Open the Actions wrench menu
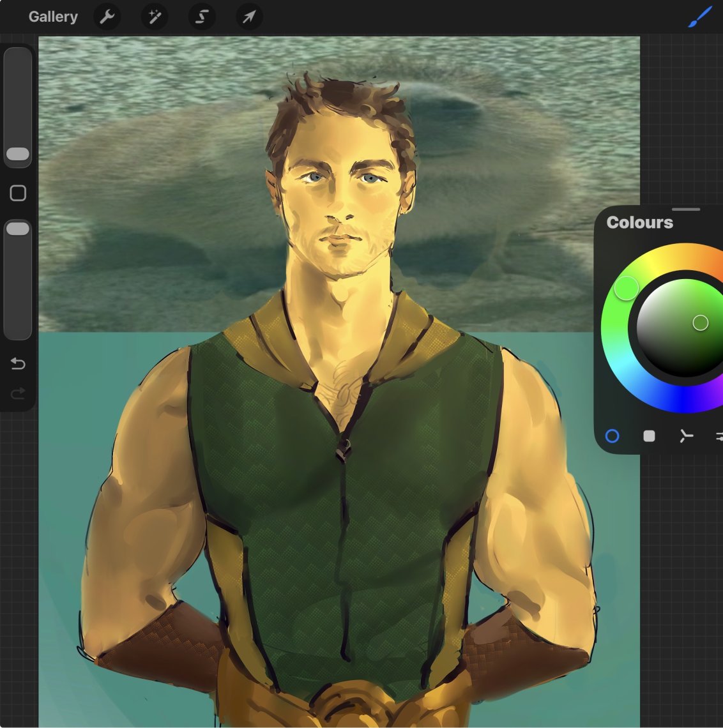Viewport: 723px width, 728px height. tap(107, 17)
